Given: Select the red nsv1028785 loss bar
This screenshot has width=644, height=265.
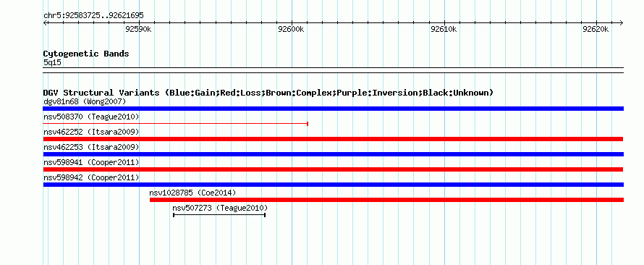Looking at the screenshot, I should (387, 200).
